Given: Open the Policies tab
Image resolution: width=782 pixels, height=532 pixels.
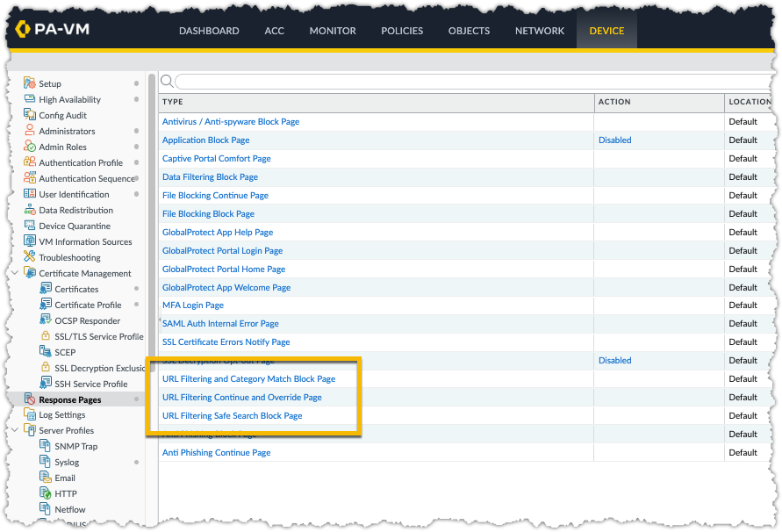Looking at the screenshot, I should click(402, 31).
